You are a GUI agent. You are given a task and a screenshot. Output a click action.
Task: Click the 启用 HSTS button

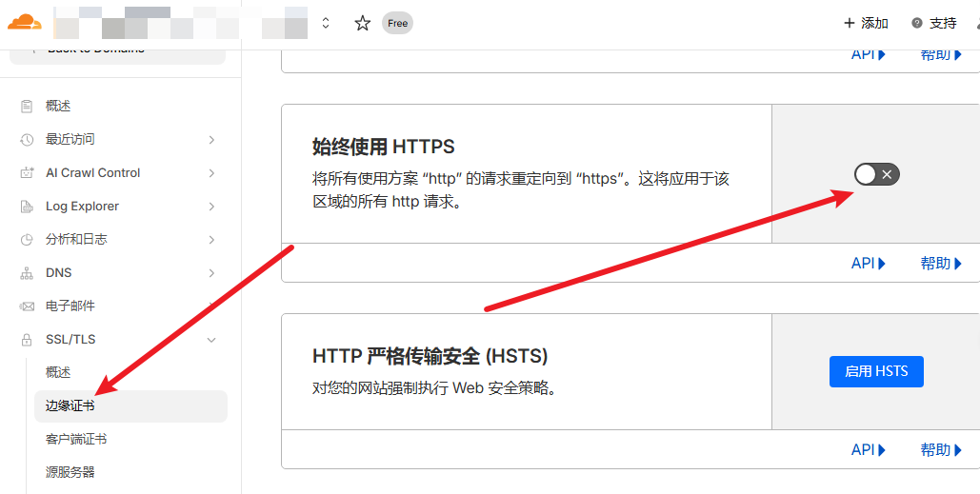(x=876, y=371)
